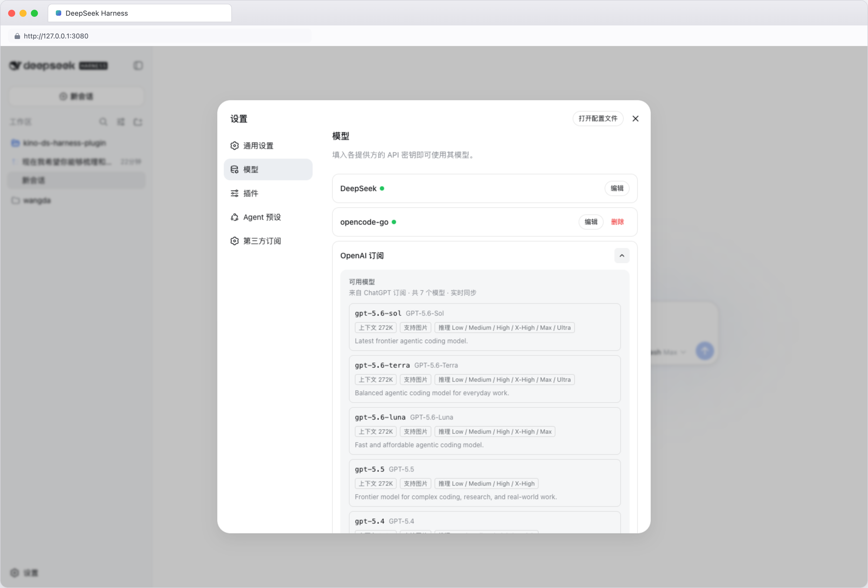The image size is (868, 588).
Task: Click the browser address bar
Action: click(160, 36)
